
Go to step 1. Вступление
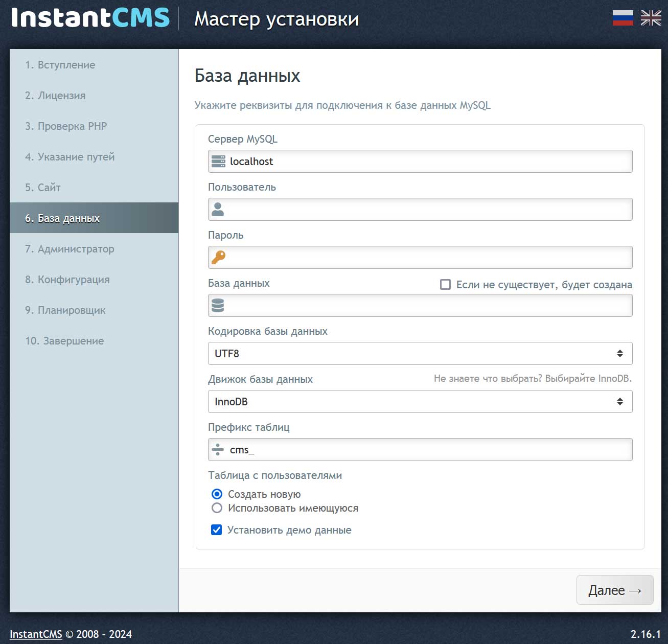pos(94,65)
